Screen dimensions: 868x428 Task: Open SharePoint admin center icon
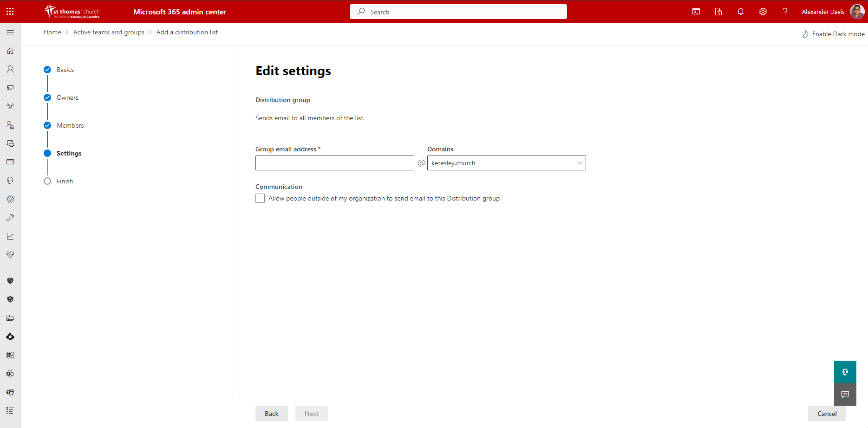tap(10, 374)
